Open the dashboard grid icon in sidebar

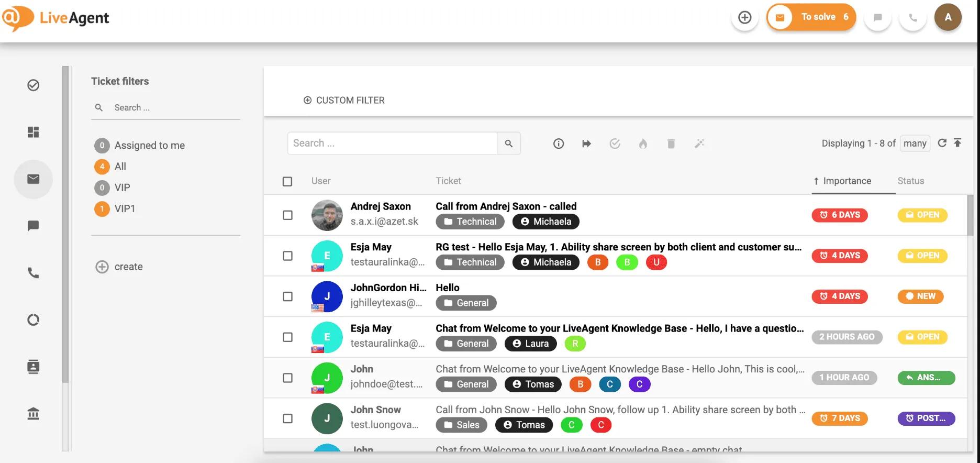[34, 132]
